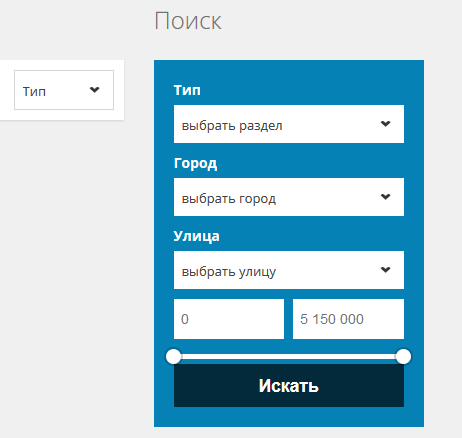Viewport: 462px width, 438px height.
Task: Click the arrow icon beside выбрать раздел
Action: click(386, 124)
